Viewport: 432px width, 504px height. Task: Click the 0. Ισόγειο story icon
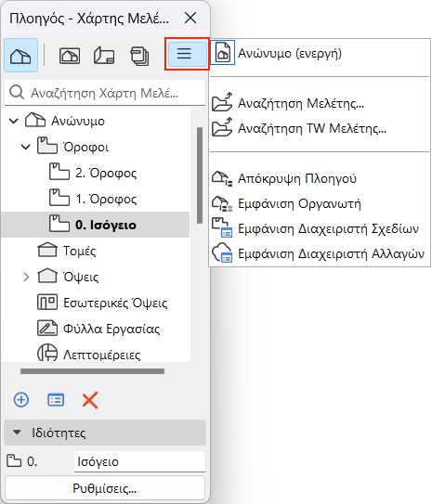click(x=59, y=224)
